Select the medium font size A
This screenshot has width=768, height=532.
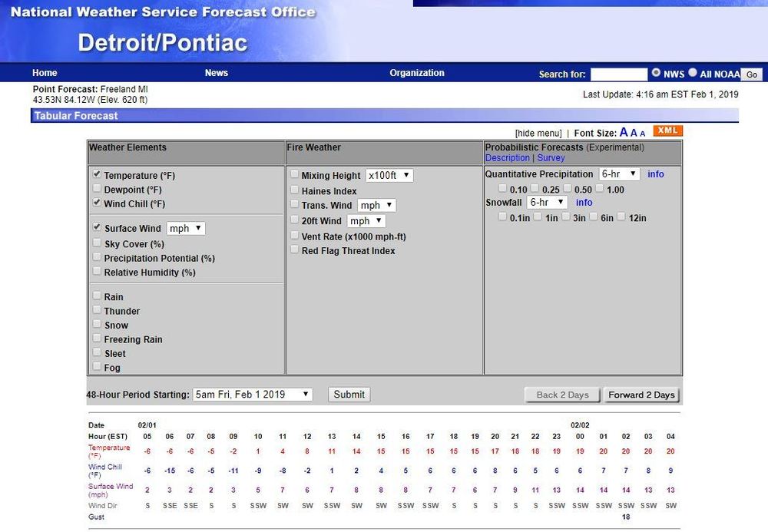click(634, 133)
